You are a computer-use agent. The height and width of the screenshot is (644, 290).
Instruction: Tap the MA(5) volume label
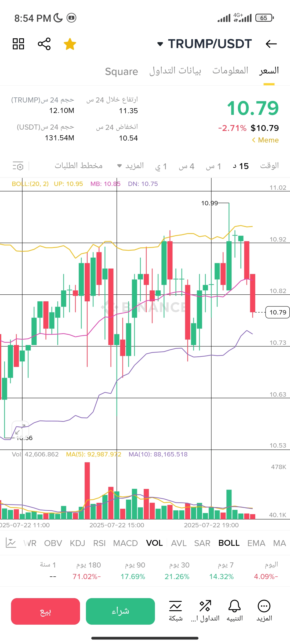pyautogui.click(x=94, y=454)
